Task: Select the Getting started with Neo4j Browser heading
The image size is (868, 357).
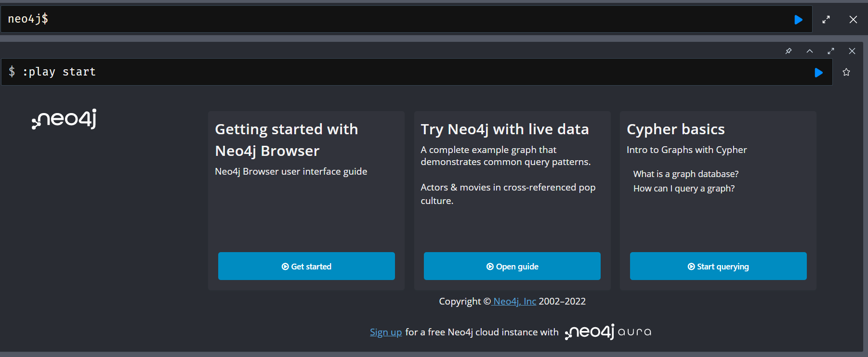Action: [x=287, y=140]
